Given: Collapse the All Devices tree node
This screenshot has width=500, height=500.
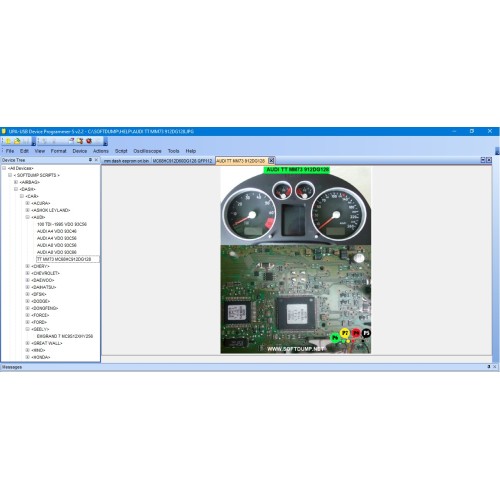Looking at the screenshot, I should click(x=4, y=168).
